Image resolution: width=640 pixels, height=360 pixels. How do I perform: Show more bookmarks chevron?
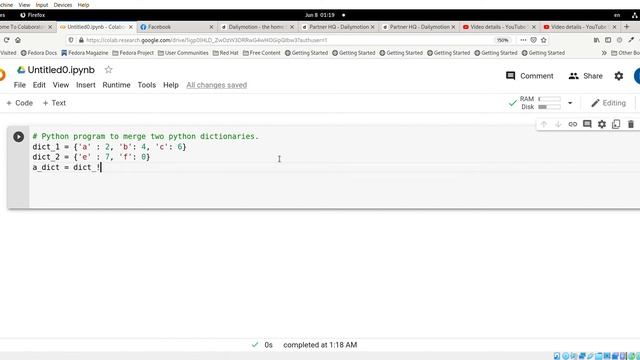[x=604, y=53]
